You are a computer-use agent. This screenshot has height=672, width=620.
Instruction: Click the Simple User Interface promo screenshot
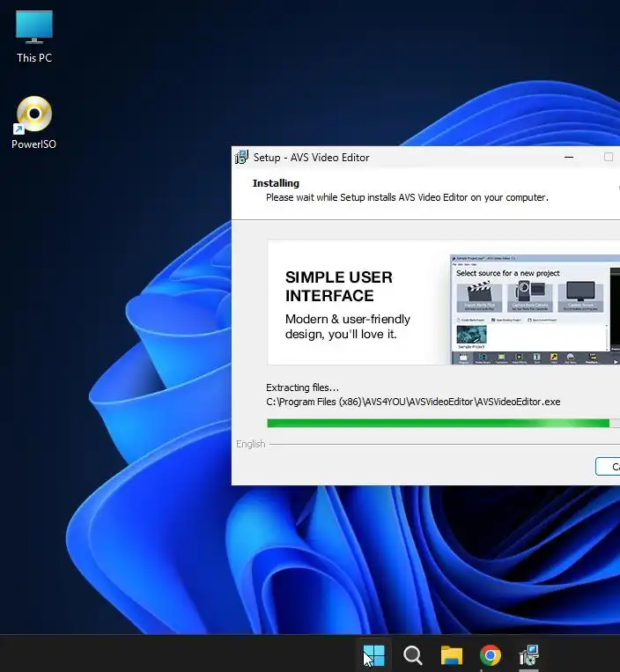535,309
